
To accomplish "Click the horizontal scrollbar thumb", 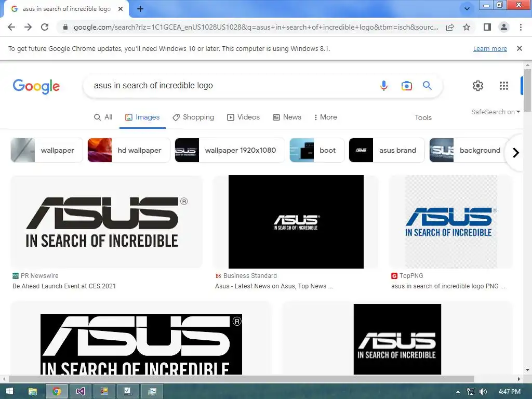I will point(241,379).
